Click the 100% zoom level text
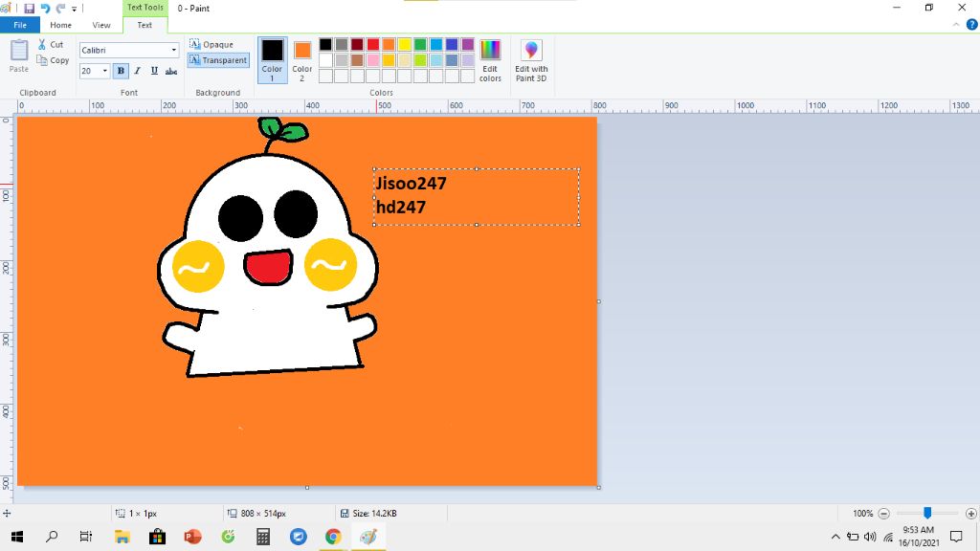The width and height of the screenshot is (980, 551). pyautogui.click(x=863, y=514)
